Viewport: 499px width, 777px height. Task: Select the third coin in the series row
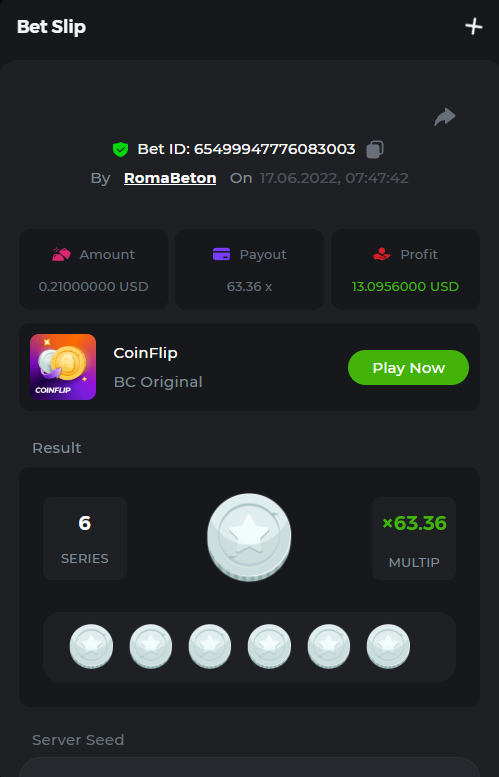coord(210,647)
